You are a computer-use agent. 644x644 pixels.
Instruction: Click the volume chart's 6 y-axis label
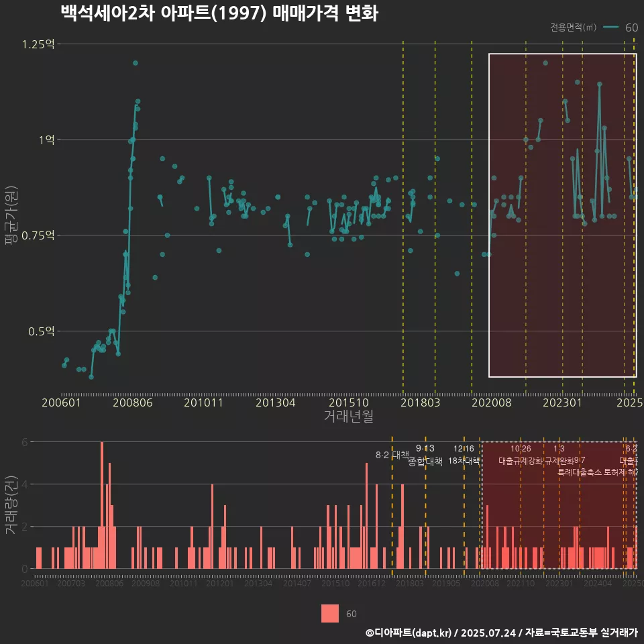25,442
